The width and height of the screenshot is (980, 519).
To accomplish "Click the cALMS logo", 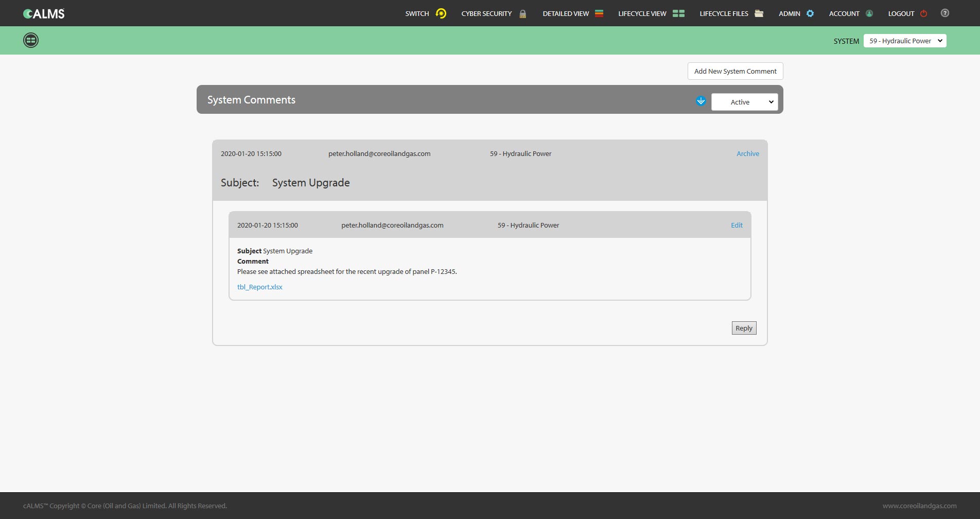I will pyautogui.click(x=44, y=14).
